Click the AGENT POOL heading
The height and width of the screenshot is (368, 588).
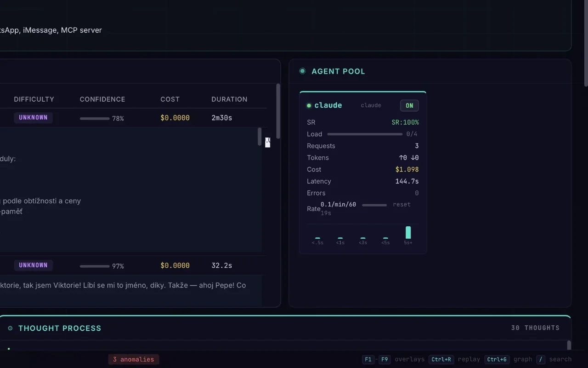point(338,71)
